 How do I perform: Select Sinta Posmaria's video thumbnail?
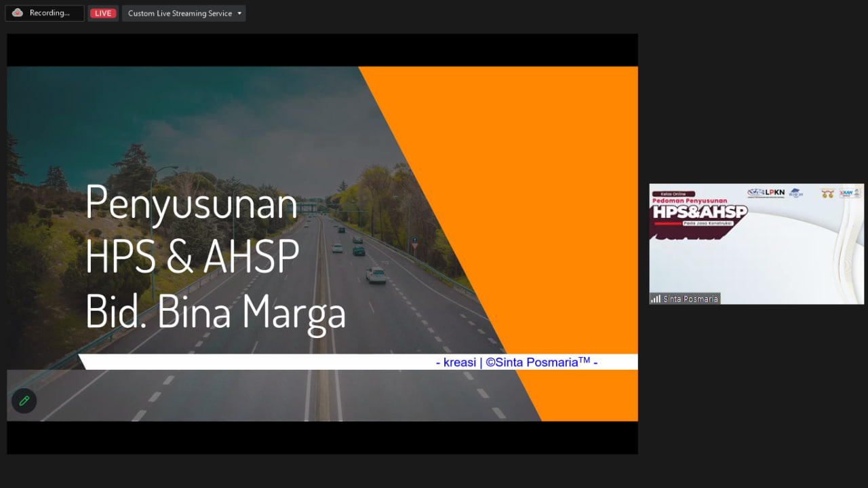(x=756, y=244)
